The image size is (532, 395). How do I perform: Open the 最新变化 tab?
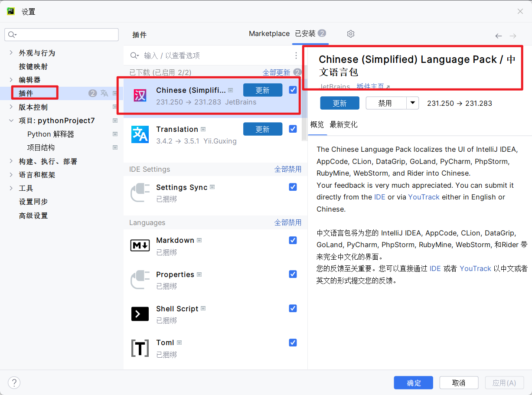[x=343, y=125]
